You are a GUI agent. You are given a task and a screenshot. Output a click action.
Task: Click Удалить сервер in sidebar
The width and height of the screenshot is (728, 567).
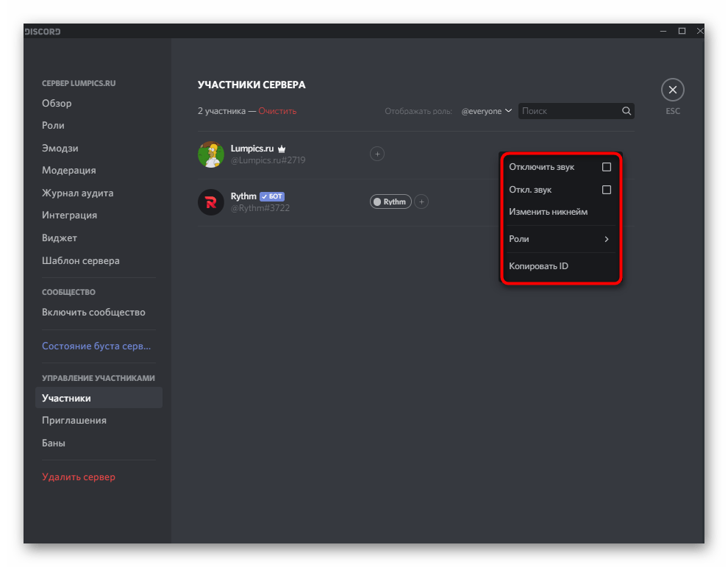pyautogui.click(x=79, y=477)
